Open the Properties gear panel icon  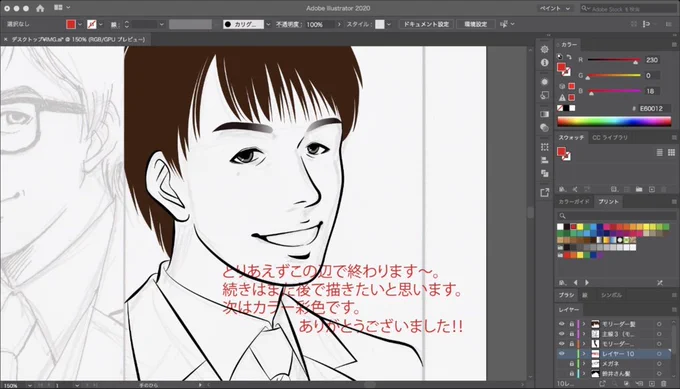pos(545,49)
